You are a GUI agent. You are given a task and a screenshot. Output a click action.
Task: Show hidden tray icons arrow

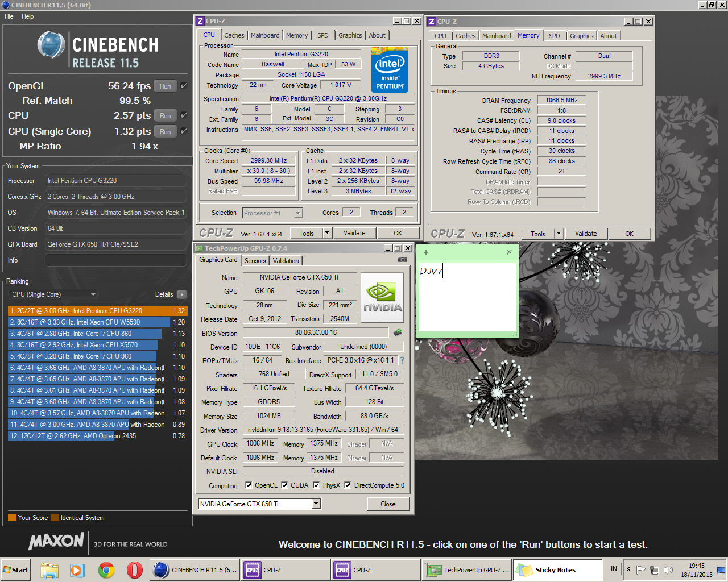click(x=628, y=569)
